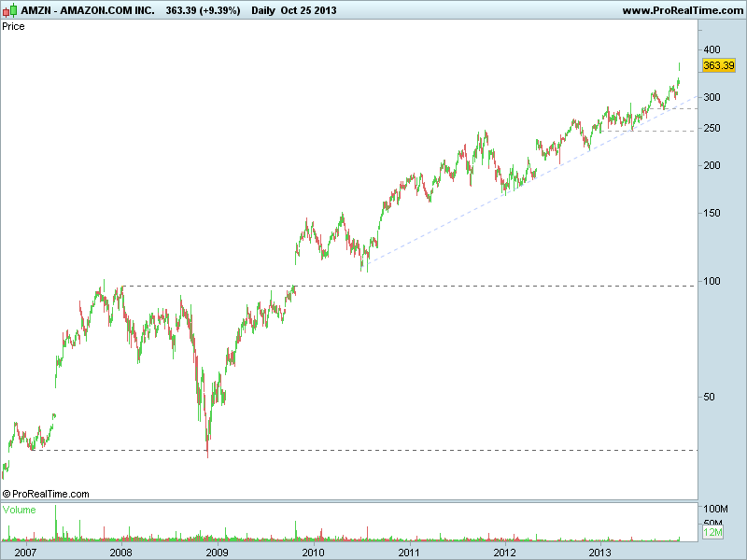Screen dimensions: 747x560
Task: Open the www.ProRealTime.com link in header
Action: point(683,10)
